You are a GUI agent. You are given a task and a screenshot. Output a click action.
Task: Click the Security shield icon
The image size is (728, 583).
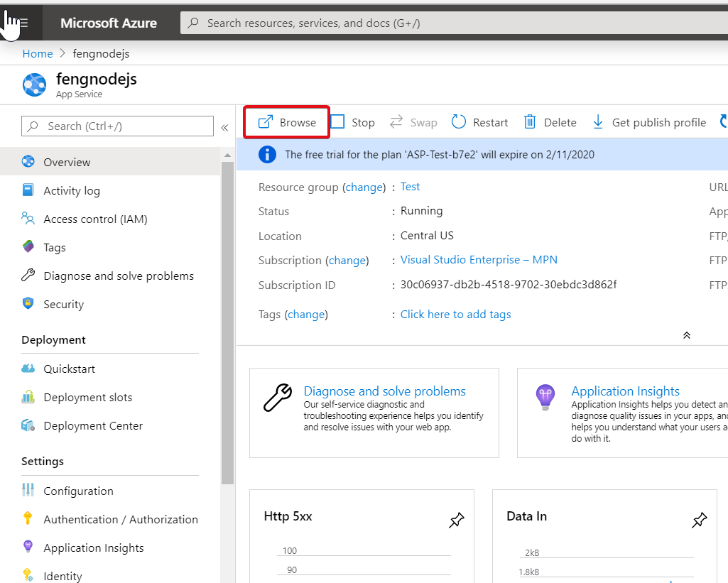[28, 303]
